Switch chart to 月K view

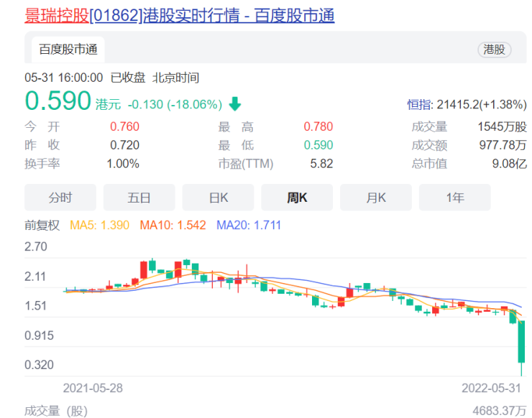376,198
